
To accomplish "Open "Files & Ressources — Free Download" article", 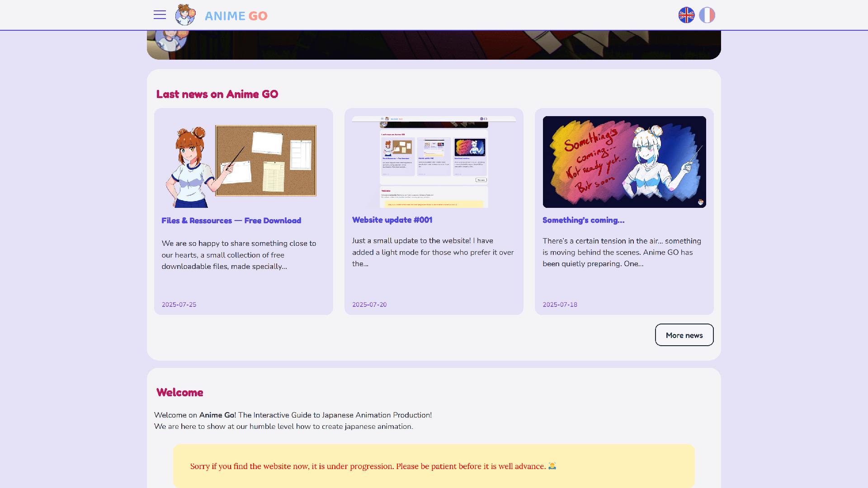I will (x=231, y=221).
